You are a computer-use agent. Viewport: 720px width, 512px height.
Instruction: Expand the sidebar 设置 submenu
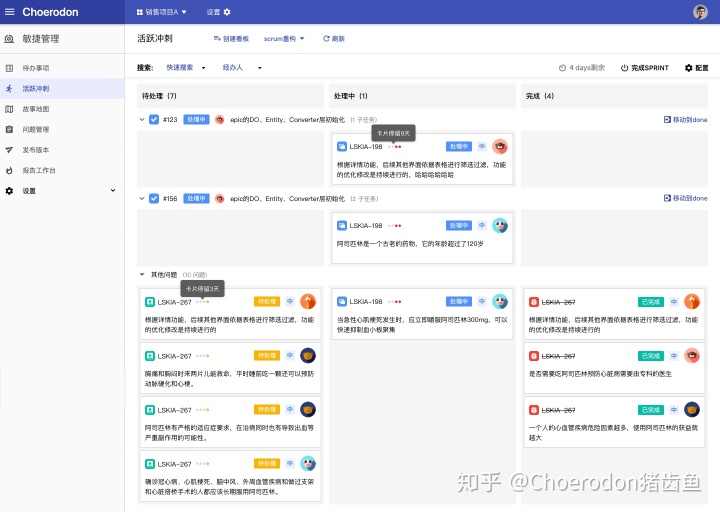click(x=113, y=191)
